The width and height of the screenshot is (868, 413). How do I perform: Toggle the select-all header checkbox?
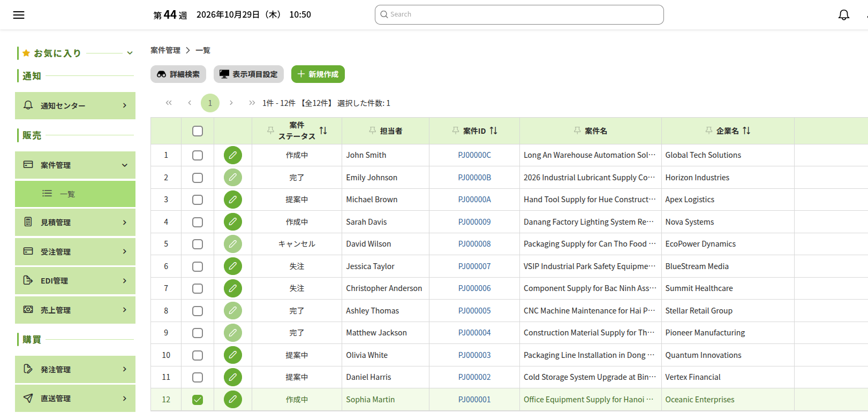pyautogui.click(x=198, y=131)
